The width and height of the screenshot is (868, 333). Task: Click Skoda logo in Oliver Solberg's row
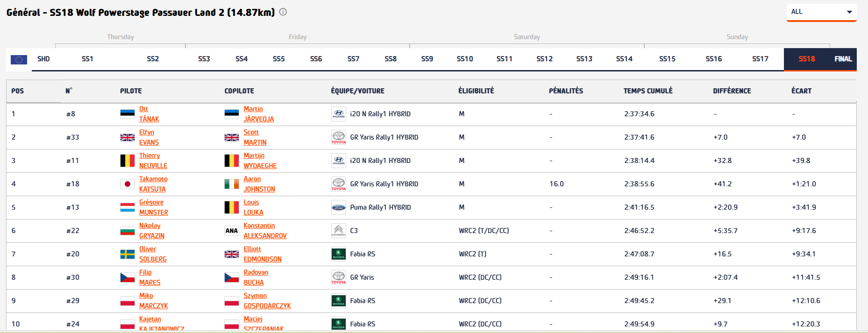click(338, 254)
